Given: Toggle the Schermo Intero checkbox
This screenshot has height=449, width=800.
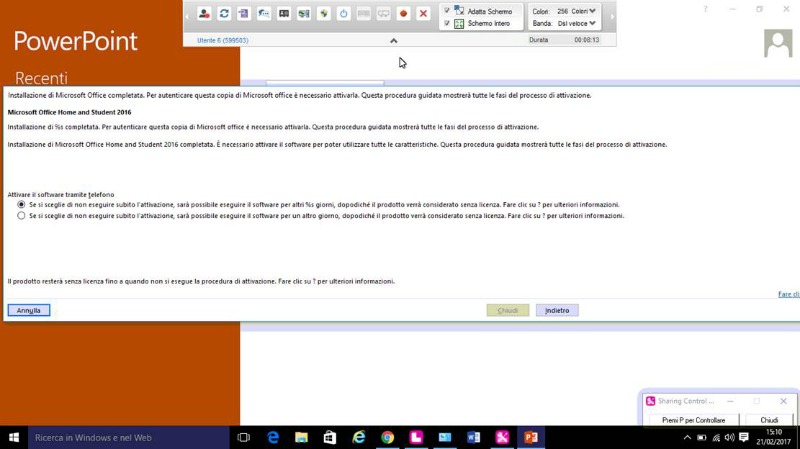Looking at the screenshot, I should click(x=447, y=23).
